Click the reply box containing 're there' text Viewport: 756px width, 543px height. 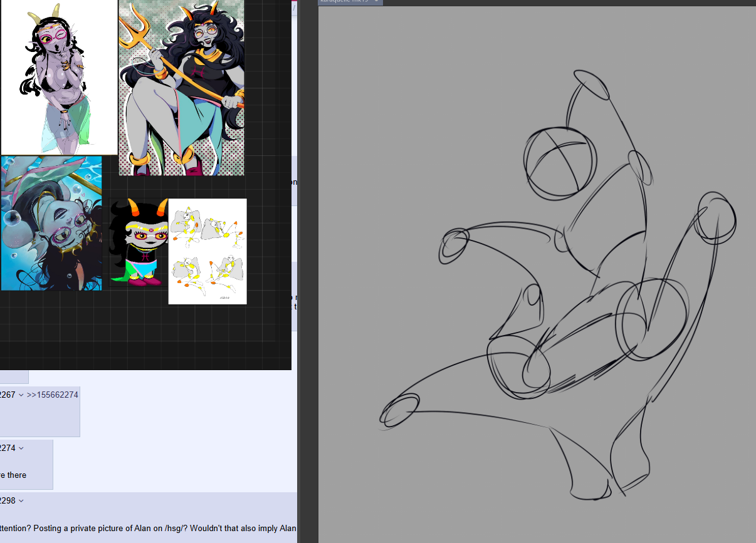click(26, 464)
